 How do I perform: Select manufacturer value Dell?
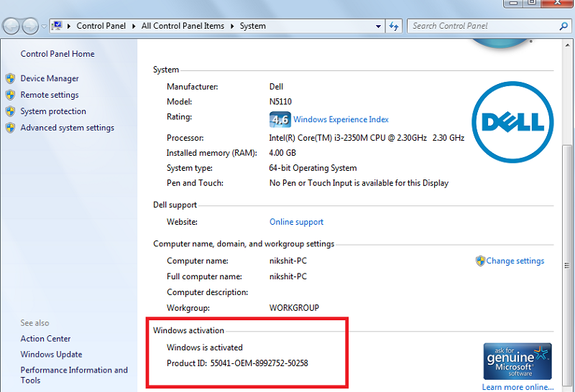click(276, 87)
